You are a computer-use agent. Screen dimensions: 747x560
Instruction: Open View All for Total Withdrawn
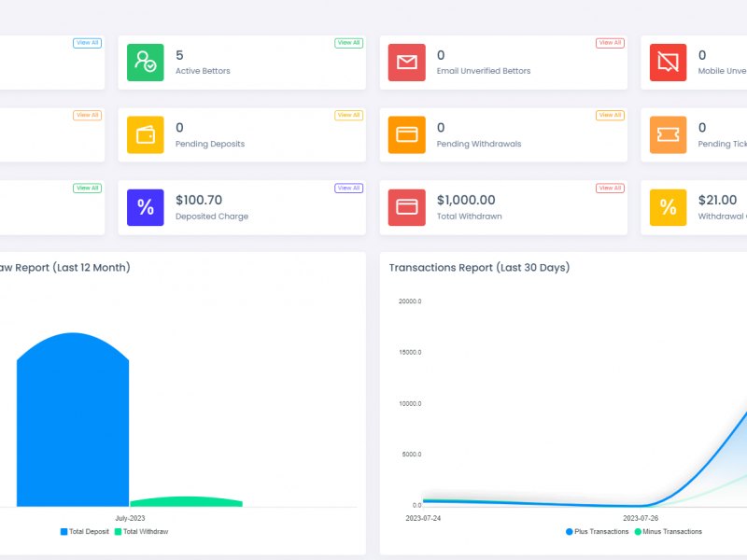tap(610, 189)
